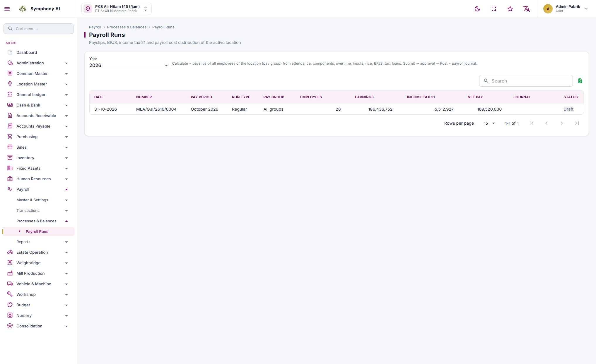Image resolution: width=596 pixels, height=364 pixels.
Task: Click the Workshop wrench icon
Action: [10, 294]
